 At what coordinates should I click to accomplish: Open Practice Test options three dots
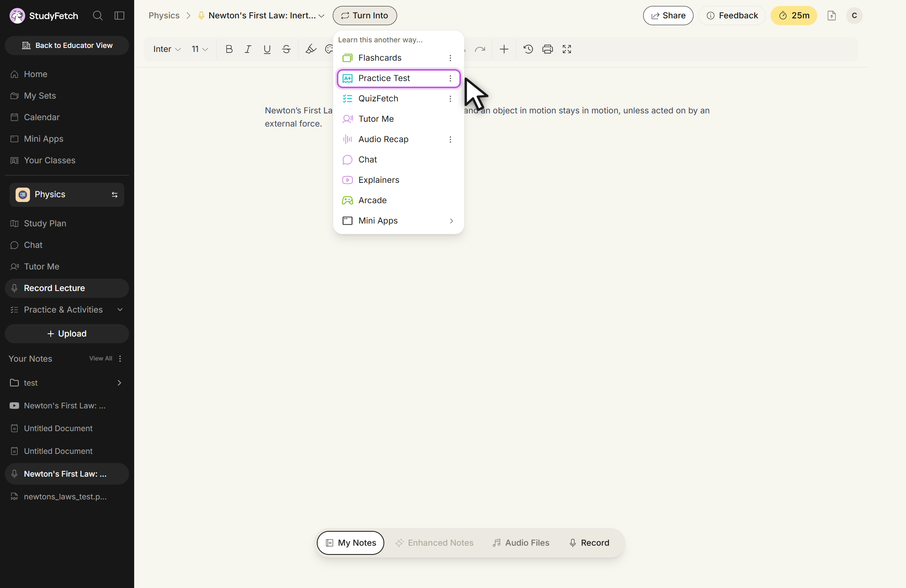(450, 78)
